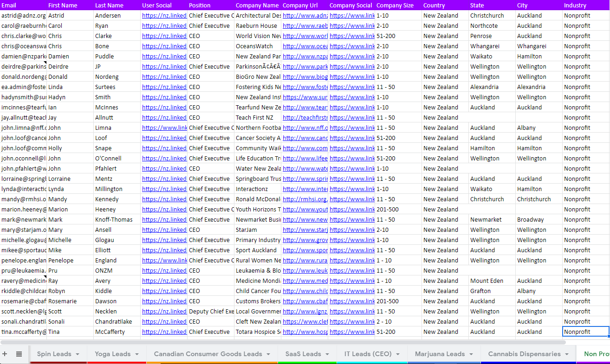Open Astrid Andersen's LinkedIn user social link
This screenshot has width=610, height=364.
click(164, 15)
